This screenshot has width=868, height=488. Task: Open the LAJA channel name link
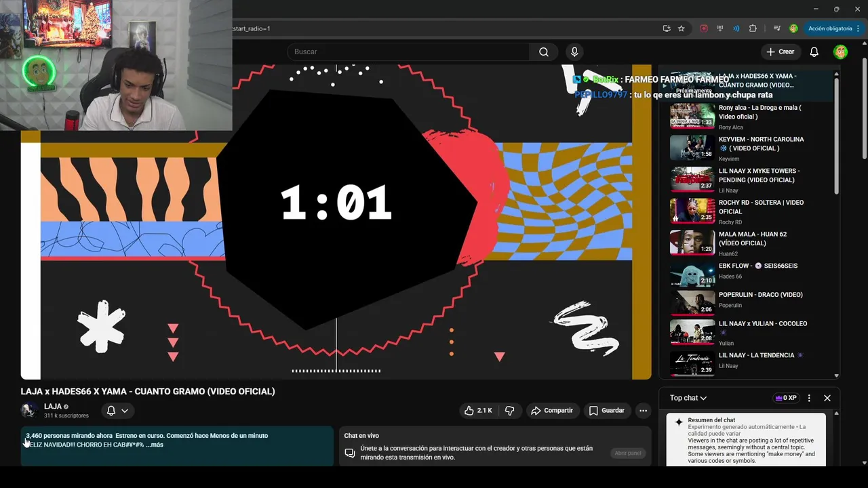[x=53, y=407]
